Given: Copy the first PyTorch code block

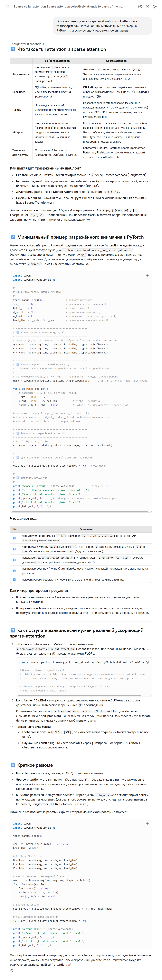Looking at the screenshot, I should click(147, 276).
